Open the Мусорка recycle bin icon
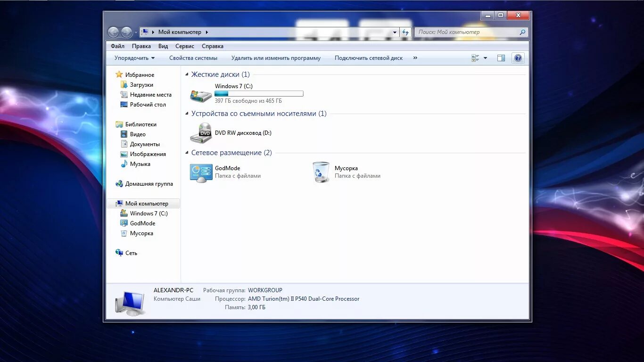Viewport: 644px width, 362px height. (321, 173)
